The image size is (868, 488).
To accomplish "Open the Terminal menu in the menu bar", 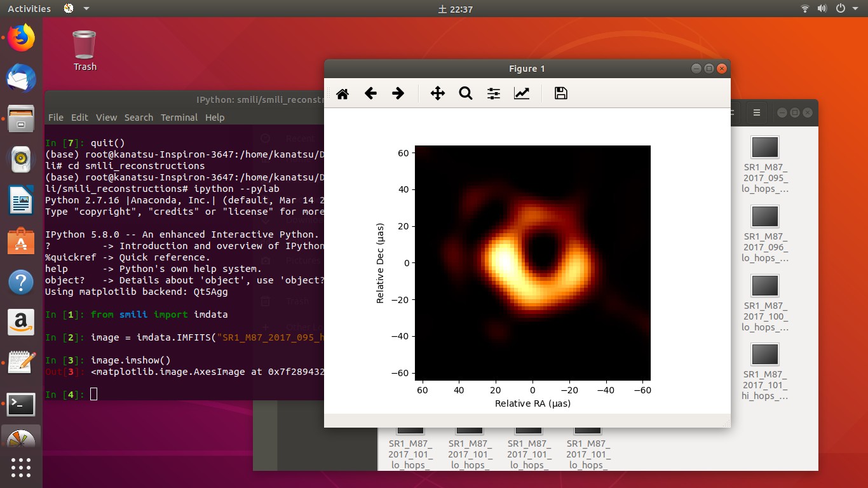I will pos(179,118).
